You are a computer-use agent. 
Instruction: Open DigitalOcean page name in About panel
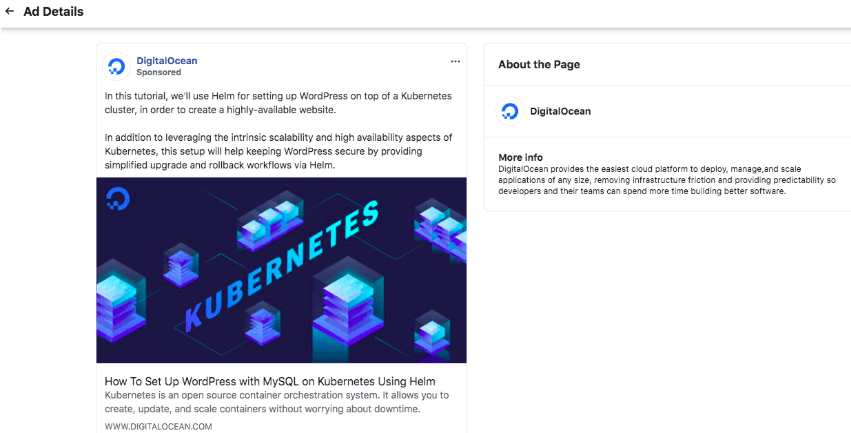[x=559, y=111]
